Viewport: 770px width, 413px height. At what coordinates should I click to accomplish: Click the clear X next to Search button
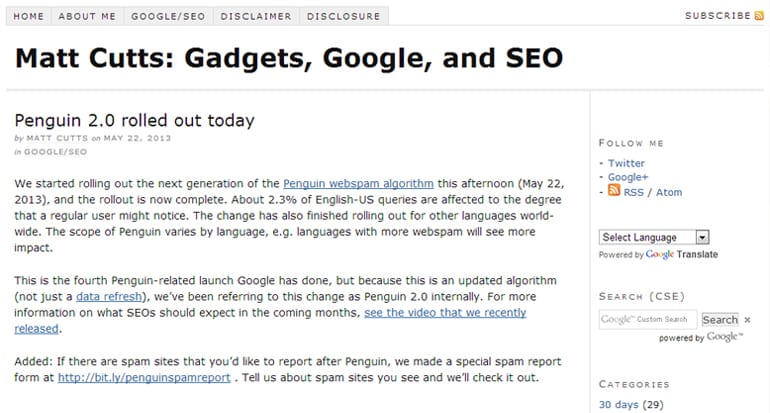point(747,320)
